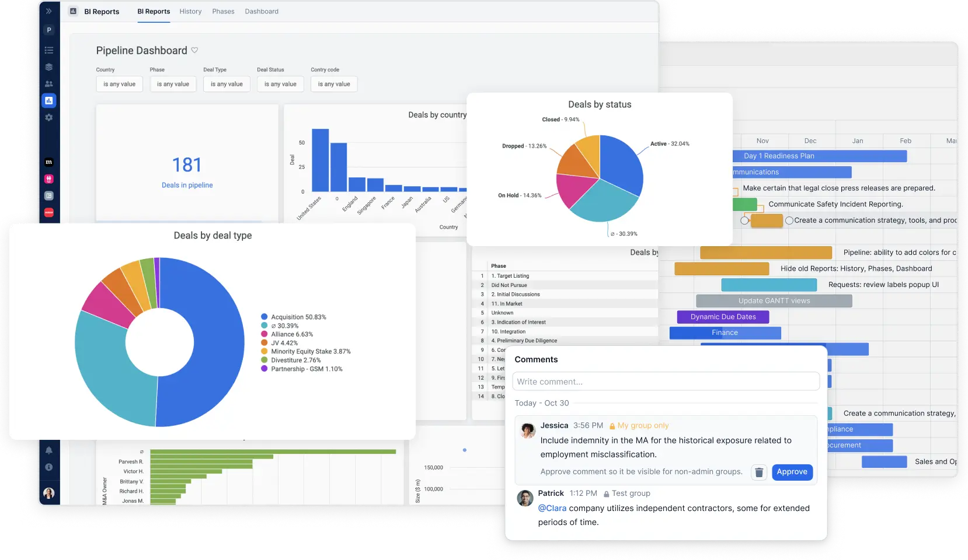The width and height of the screenshot is (968, 560).
Task: Select the 'Update GANTT views' Gantt bar
Action: 774,301
